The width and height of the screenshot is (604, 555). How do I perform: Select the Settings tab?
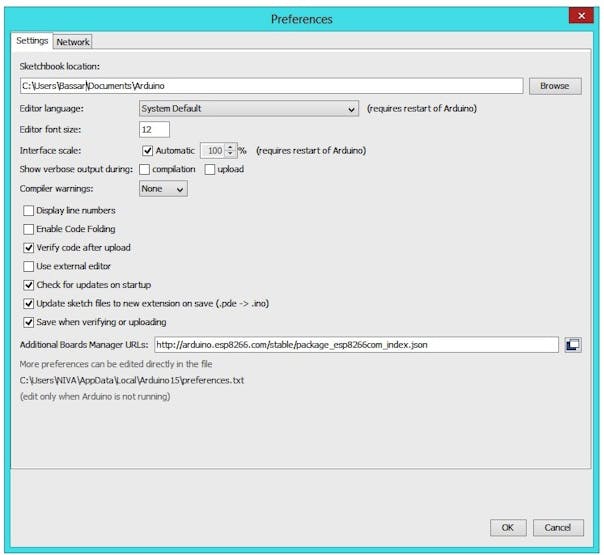tap(32, 41)
